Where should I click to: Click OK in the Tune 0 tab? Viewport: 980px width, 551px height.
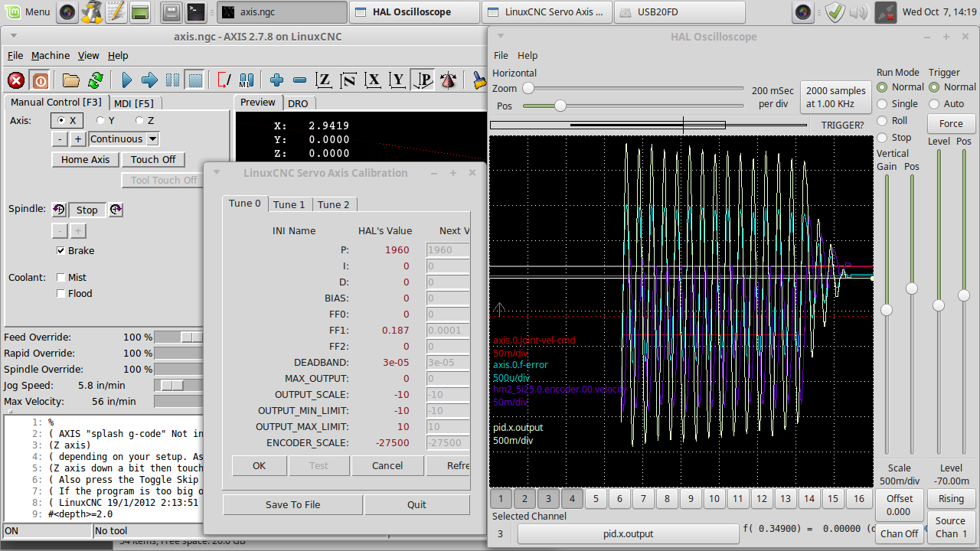260,465
